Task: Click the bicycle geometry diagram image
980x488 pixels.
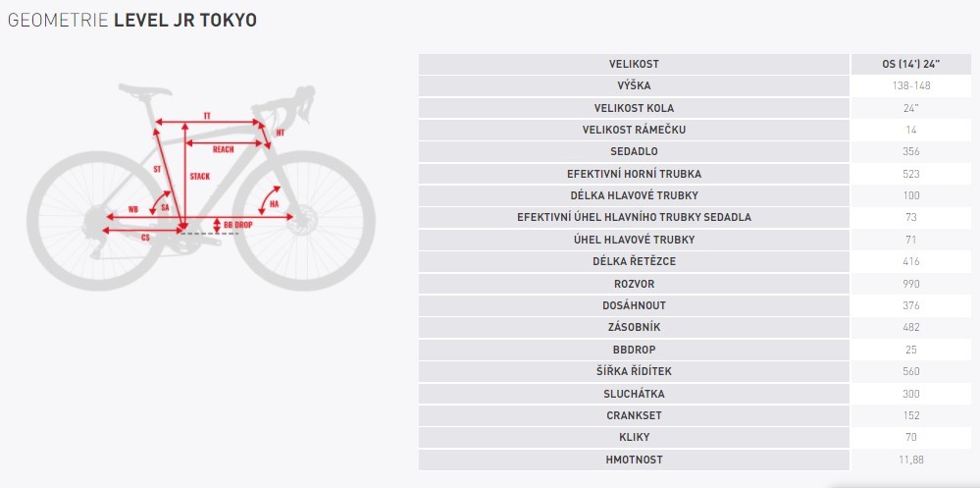Action: 201,187
